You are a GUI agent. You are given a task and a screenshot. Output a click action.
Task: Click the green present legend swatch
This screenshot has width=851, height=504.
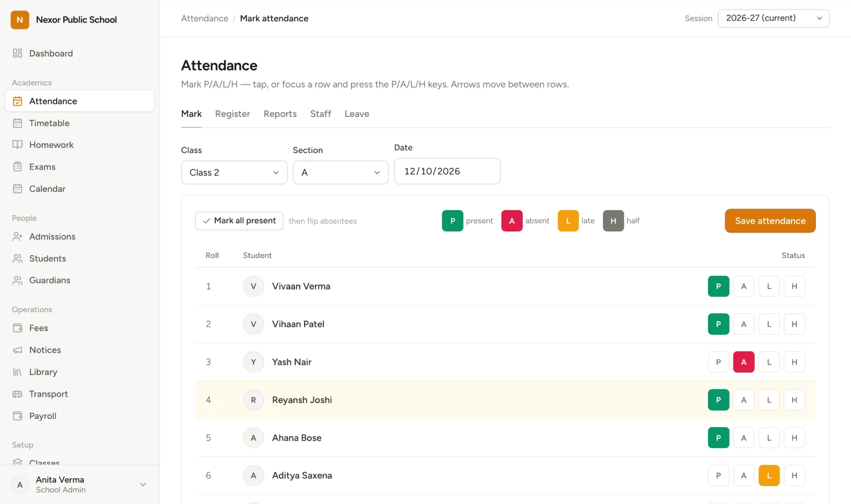coord(453,221)
